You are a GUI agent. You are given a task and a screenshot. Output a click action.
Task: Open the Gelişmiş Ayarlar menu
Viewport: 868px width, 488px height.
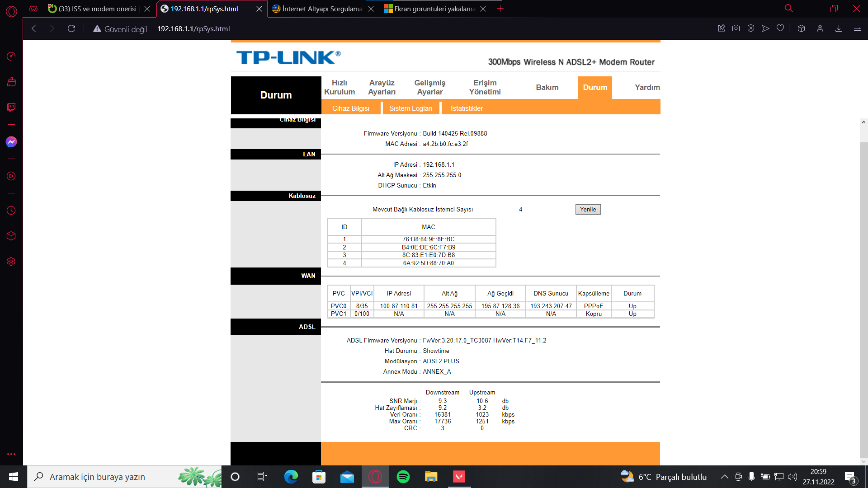(429, 87)
